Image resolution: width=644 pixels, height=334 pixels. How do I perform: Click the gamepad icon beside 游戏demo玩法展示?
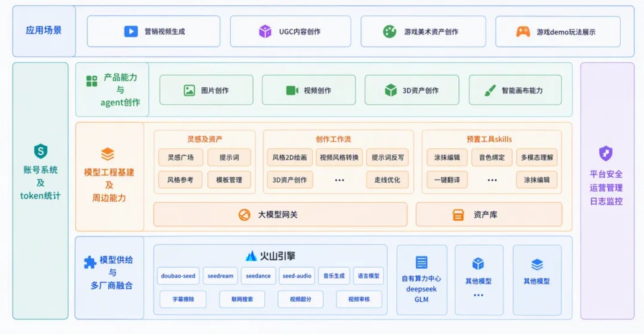click(x=523, y=31)
